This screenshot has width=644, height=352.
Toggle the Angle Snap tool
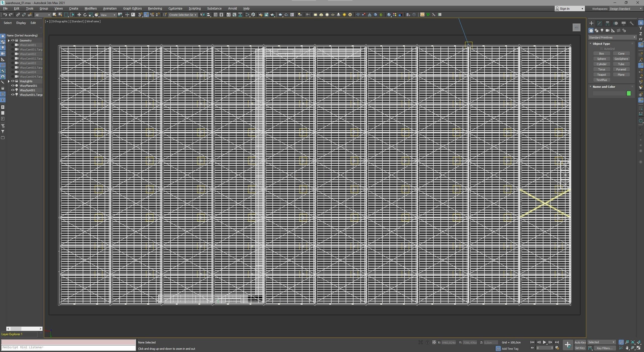[146, 15]
